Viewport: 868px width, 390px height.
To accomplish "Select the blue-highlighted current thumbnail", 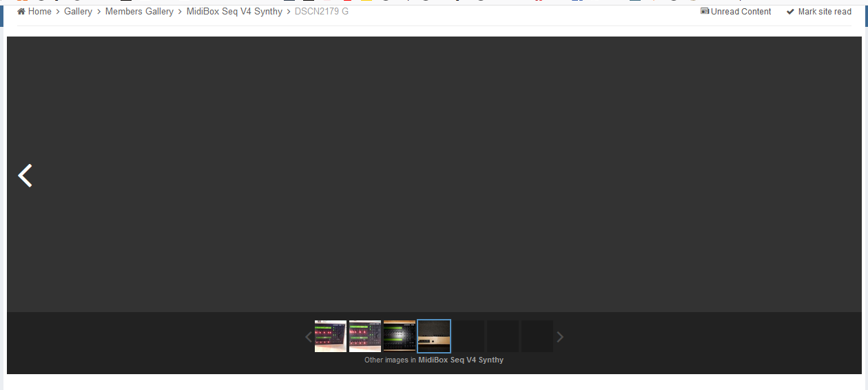I will [434, 336].
